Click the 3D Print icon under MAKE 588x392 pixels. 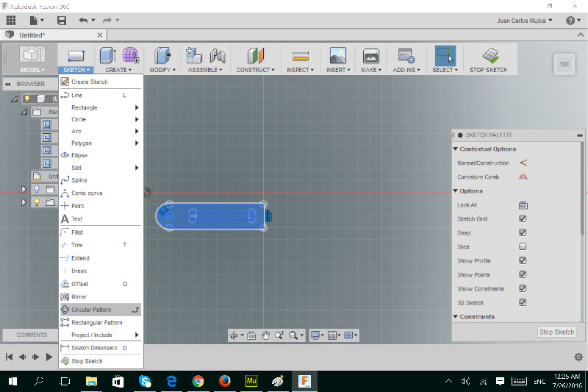tap(371, 56)
